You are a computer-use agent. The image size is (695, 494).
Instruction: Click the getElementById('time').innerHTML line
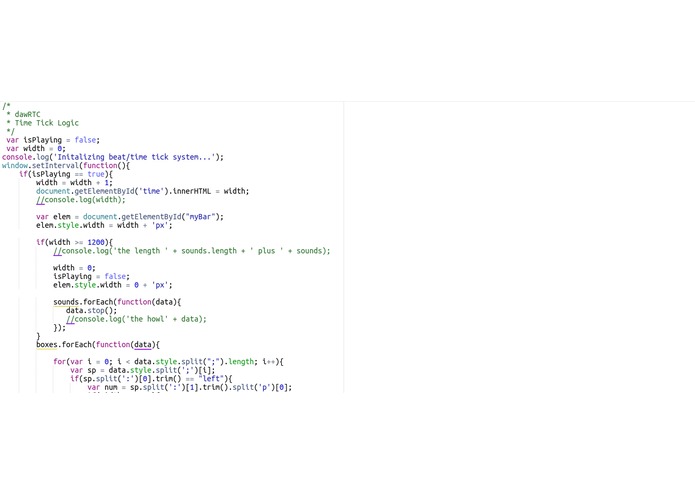tap(143, 191)
